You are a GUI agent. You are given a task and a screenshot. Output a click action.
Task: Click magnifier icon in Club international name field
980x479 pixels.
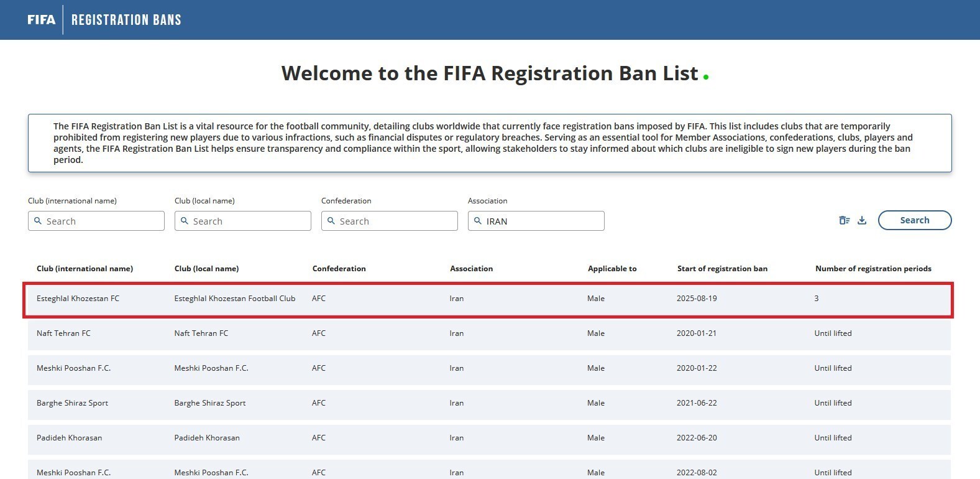tap(38, 221)
